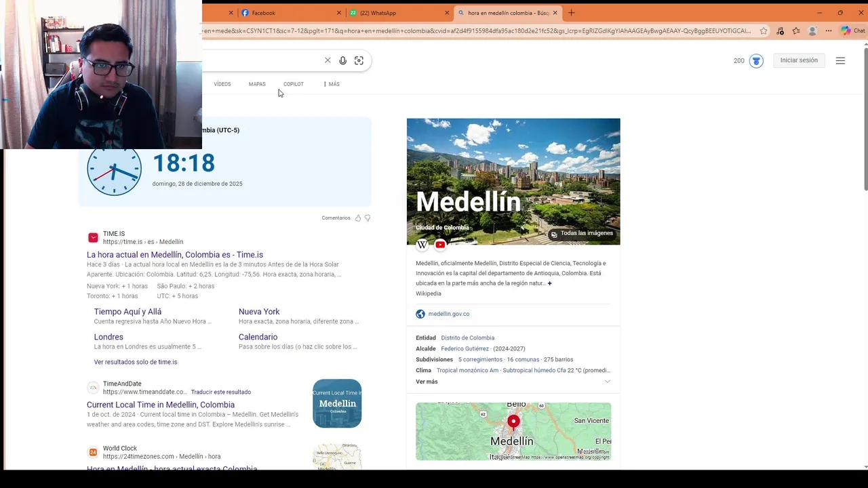
Task: Open Todas las imágenes button
Action: click(581, 234)
